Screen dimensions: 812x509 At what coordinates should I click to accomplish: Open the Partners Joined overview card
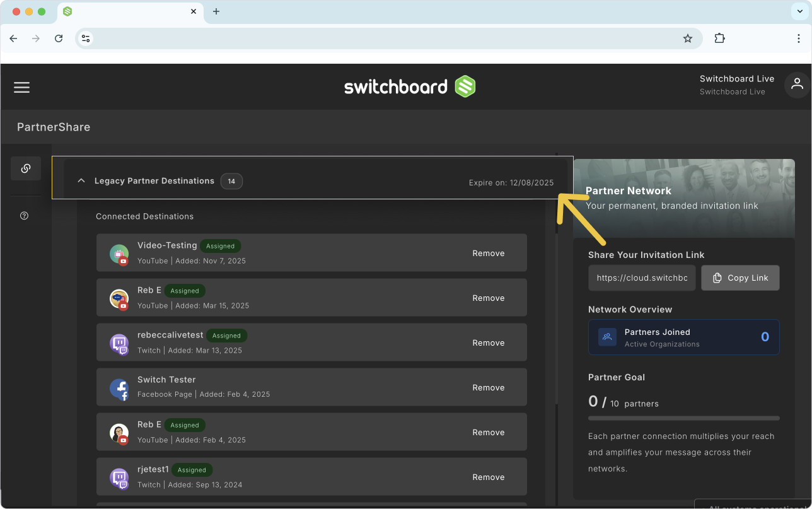tap(684, 337)
